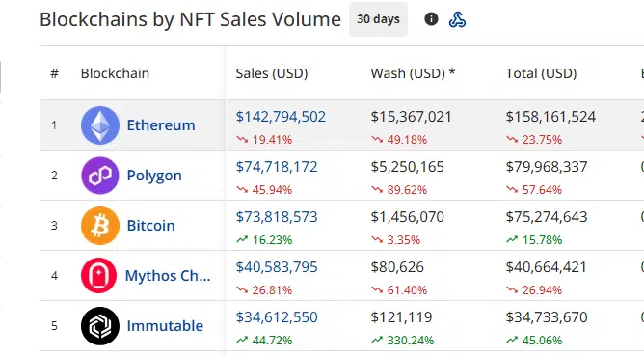
Task: Click Mythos wash value $80,626
Action: [397, 267]
